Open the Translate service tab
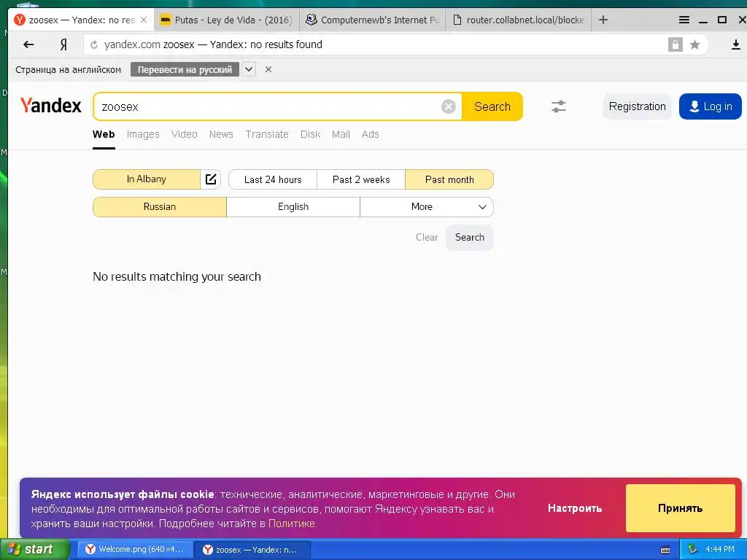 pos(267,134)
